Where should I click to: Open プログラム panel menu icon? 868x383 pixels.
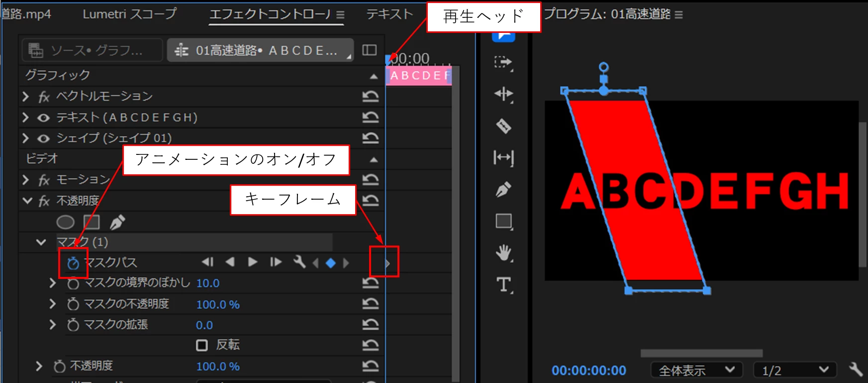pyautogui.click(x=678, y=15)
